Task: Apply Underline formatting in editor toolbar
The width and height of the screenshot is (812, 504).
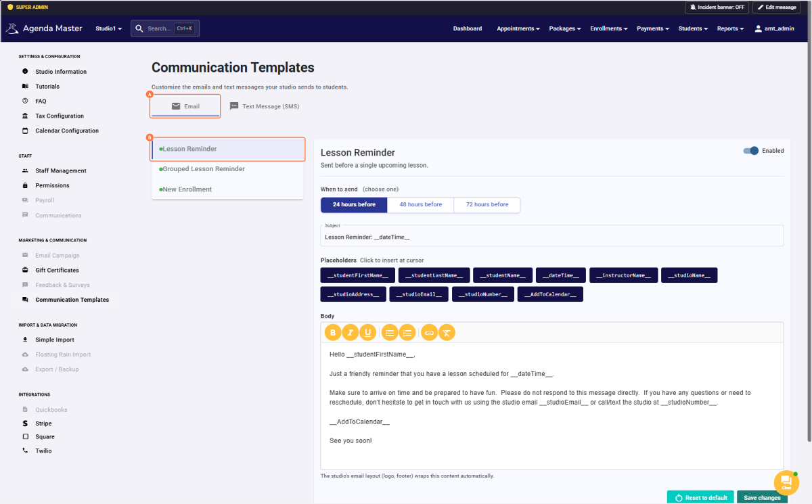Action: [x=368, y=332]
